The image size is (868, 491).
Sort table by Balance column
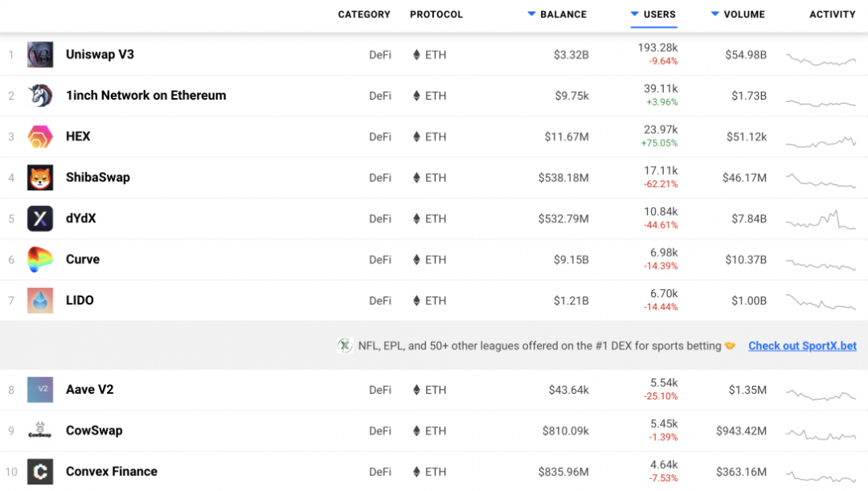(563, 14)
